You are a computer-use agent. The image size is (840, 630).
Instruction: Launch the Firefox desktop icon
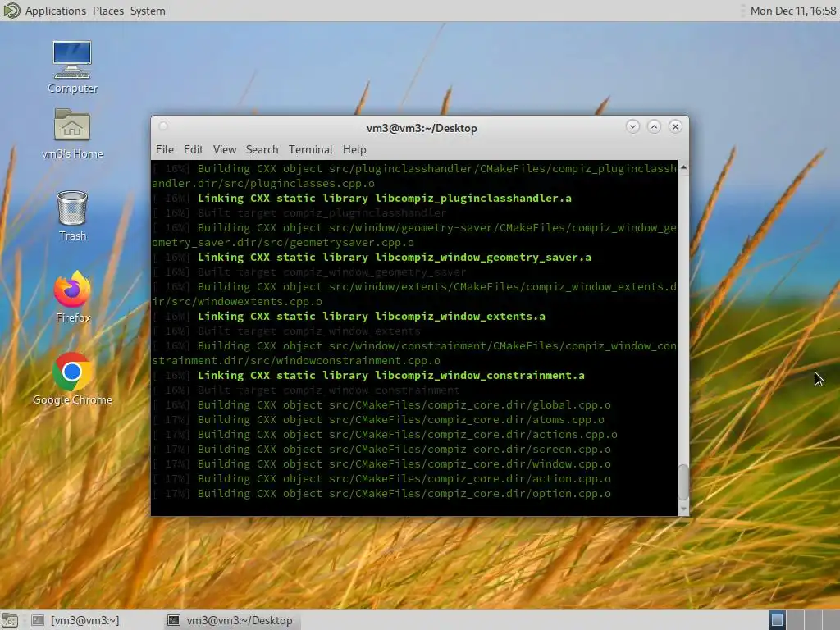point(72,297)
